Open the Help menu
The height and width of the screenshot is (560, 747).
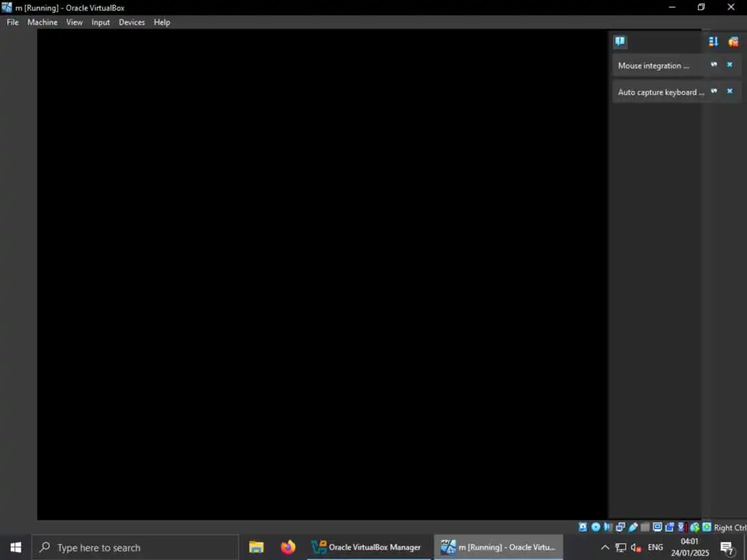162,23
